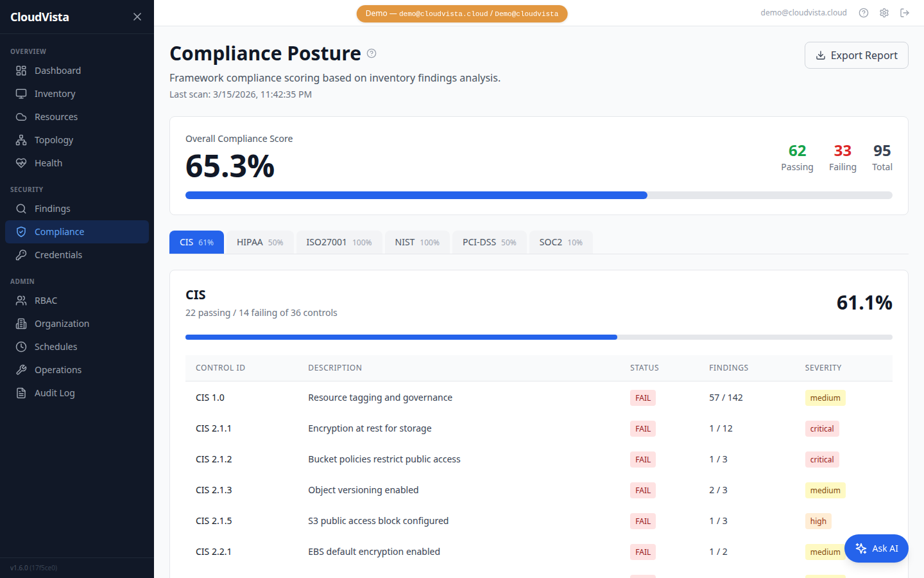Screen dimensions: 924x578
Task: Open the Schedules page
Action: pos(55,346)
